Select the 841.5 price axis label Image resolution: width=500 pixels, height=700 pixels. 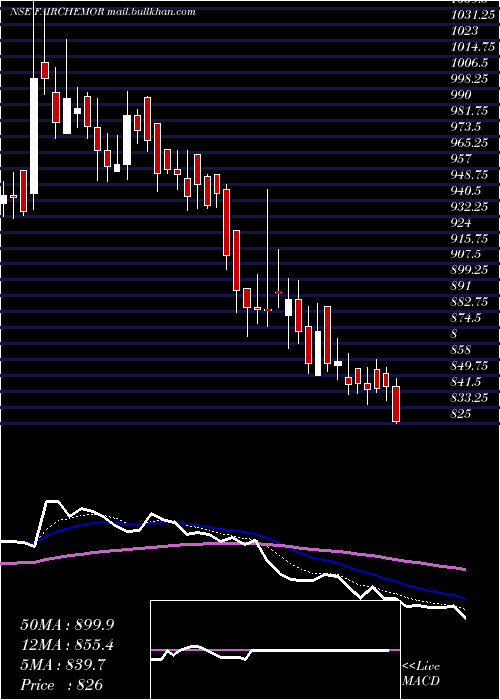(x=466, y=382)
